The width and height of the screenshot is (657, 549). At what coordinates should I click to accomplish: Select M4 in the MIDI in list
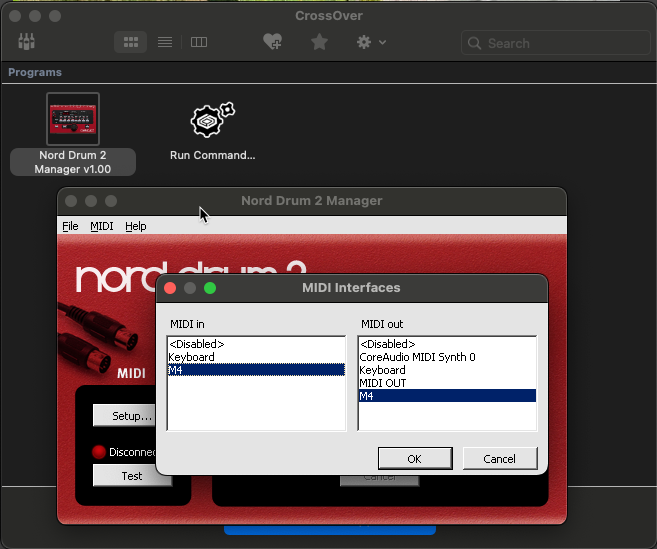pos(256,370)
